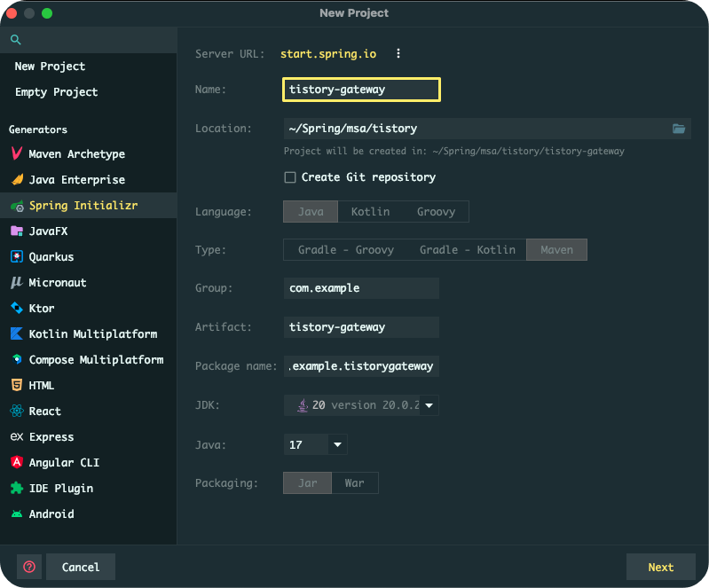Click the React atom icon
709x588 pixels.
(17, 411)
